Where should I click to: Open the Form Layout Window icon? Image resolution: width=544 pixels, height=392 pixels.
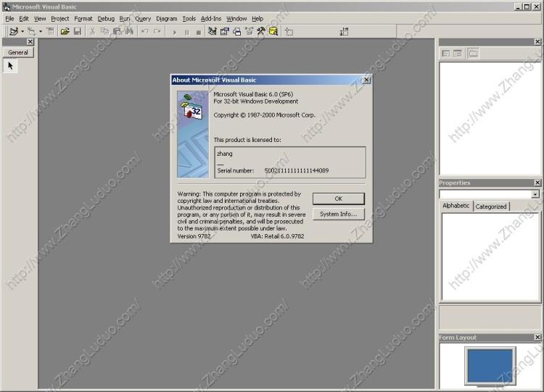click(x=237, y=32)
